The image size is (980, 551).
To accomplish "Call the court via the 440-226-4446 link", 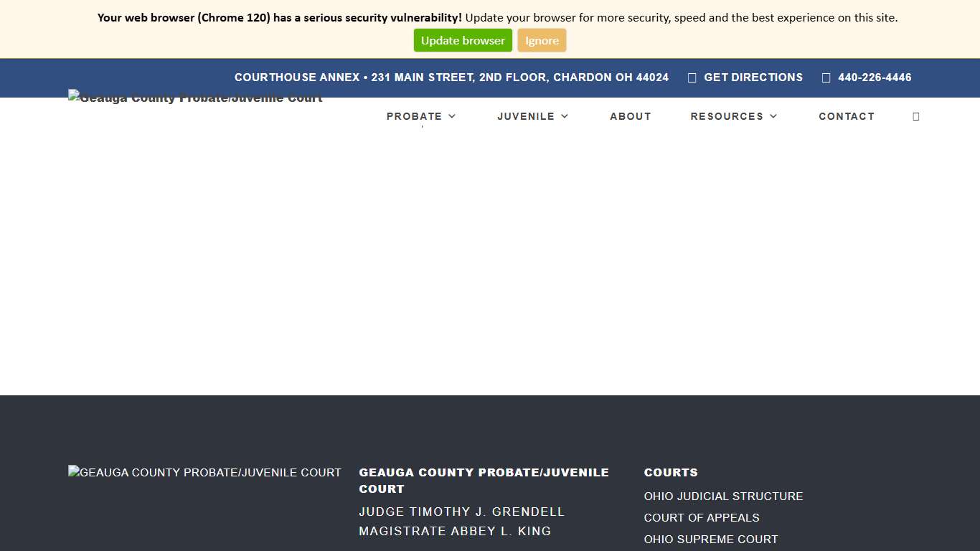I will click(x=875, y=77).
